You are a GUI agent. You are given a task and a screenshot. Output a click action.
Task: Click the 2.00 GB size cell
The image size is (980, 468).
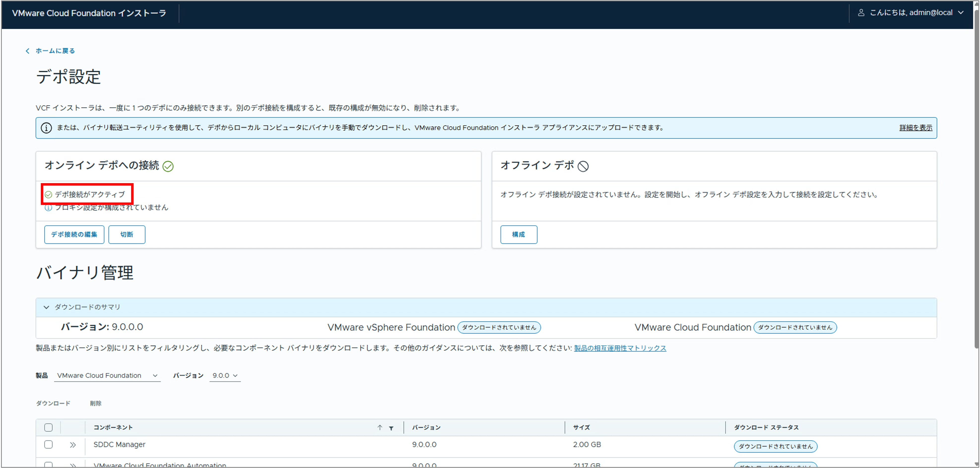pyautogui.click(x=587, y=444)
